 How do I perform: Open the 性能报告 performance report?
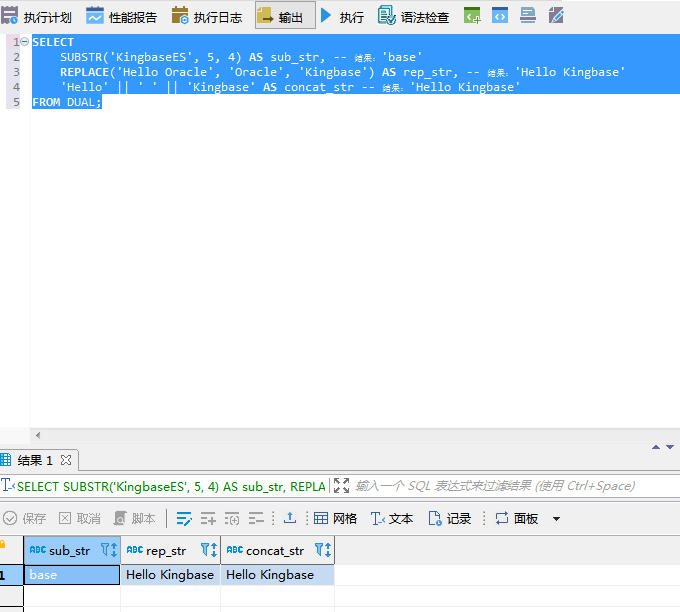[x=122, y=17]
